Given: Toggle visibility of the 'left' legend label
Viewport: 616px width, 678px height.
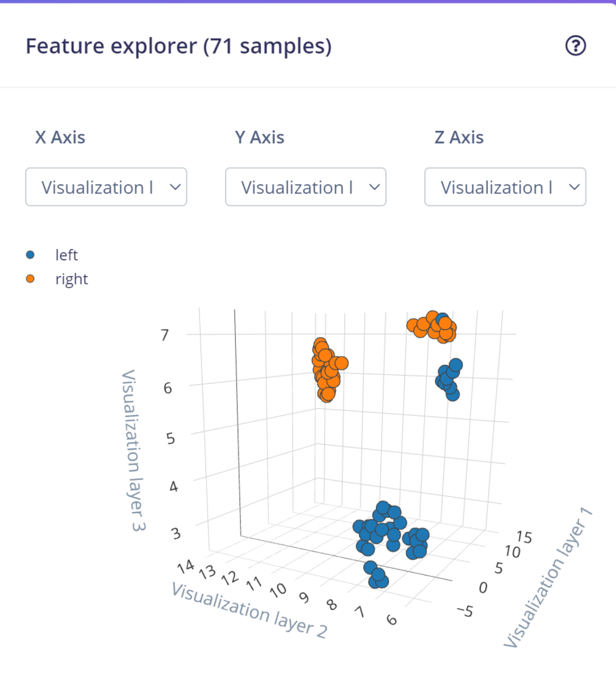Looking at the screenshot, I should point(66,255).
